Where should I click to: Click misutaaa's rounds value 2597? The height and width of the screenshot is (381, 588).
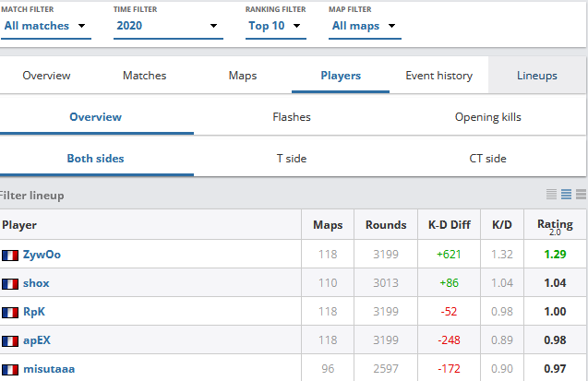pos(386,369)
